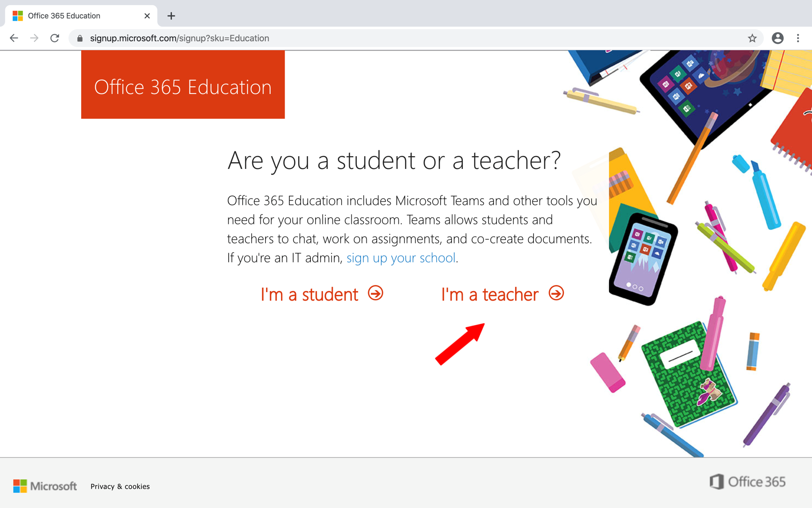This screenshot has height=508, width=812.
Task: Open the Chrome profile account icon
Action: [x=777, y=38]
